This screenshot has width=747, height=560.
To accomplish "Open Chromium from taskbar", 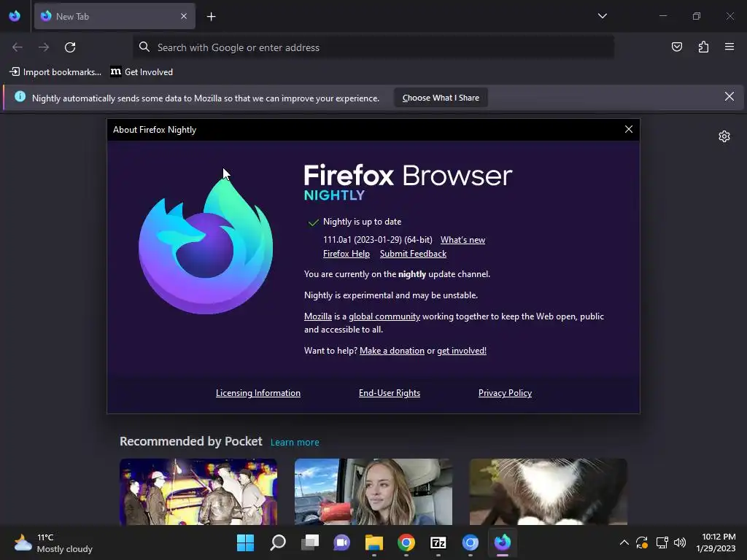I will pos(471,542).
